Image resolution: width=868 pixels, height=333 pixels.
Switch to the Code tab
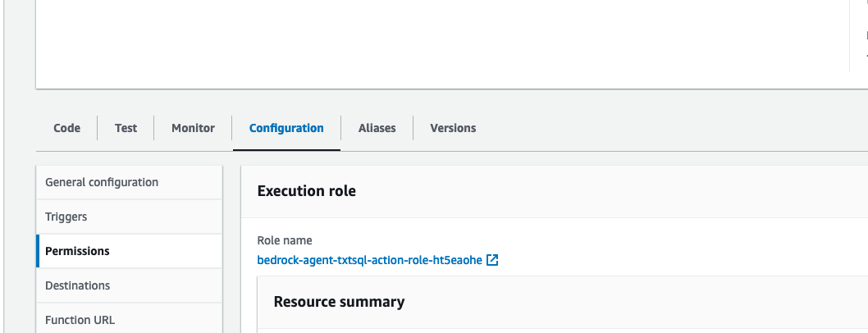(x=66, y=128)
